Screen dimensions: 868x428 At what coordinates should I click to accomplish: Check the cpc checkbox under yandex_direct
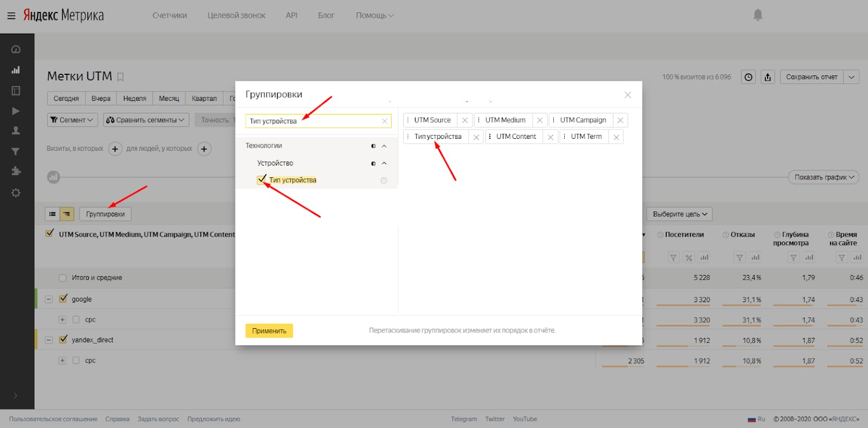point(76,360)
